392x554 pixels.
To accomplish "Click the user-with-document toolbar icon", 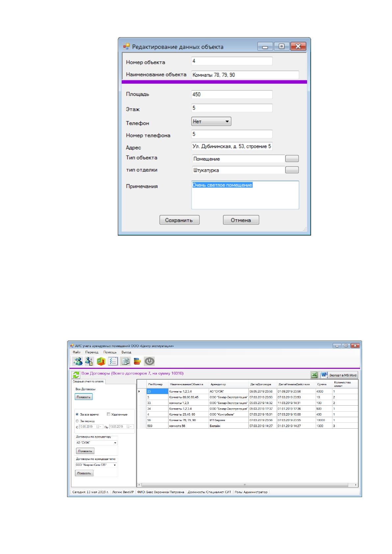I will [89, 361].
